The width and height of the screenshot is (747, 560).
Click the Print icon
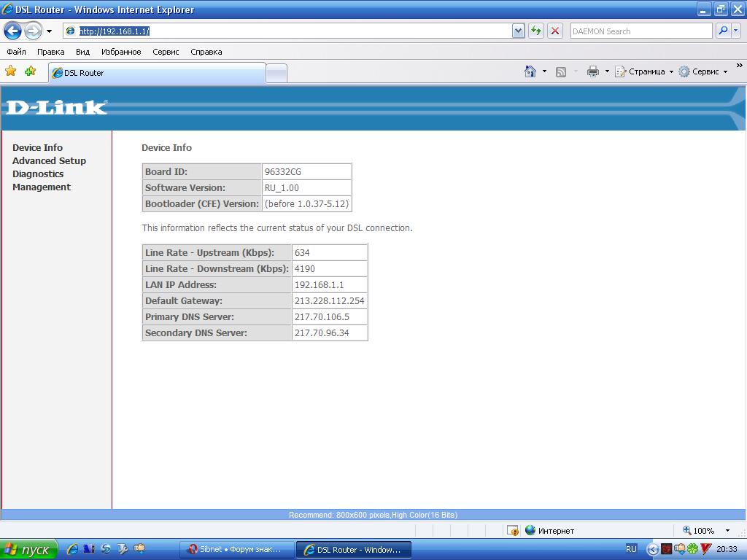point(592,71)
